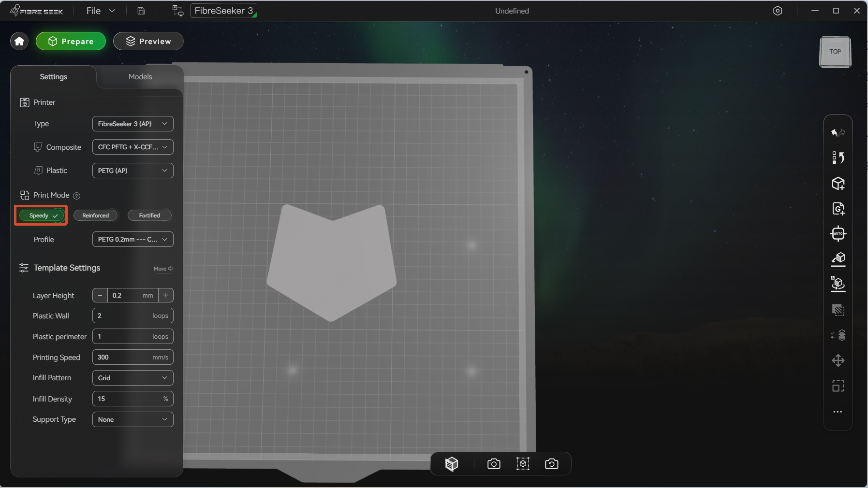Screen dimensions: 868x488
Task: Open the Infill Pattern Grid dropdown
Action: pos(133,378)
